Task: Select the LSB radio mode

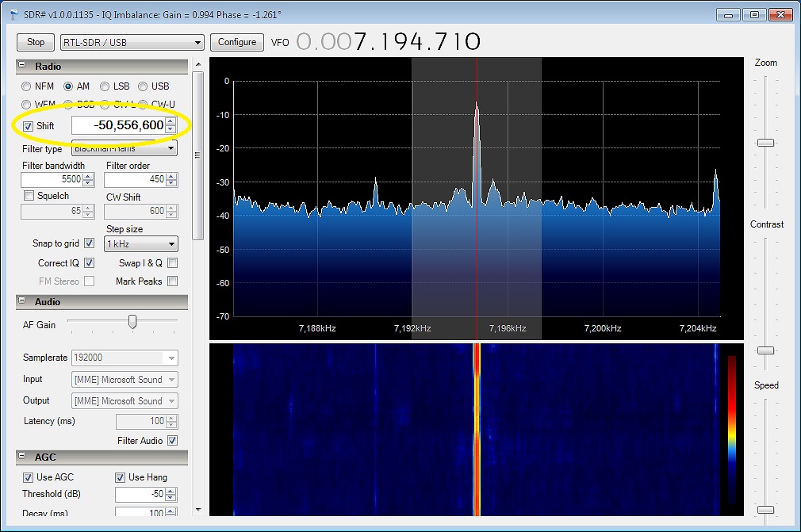Action: pos(105,86)
